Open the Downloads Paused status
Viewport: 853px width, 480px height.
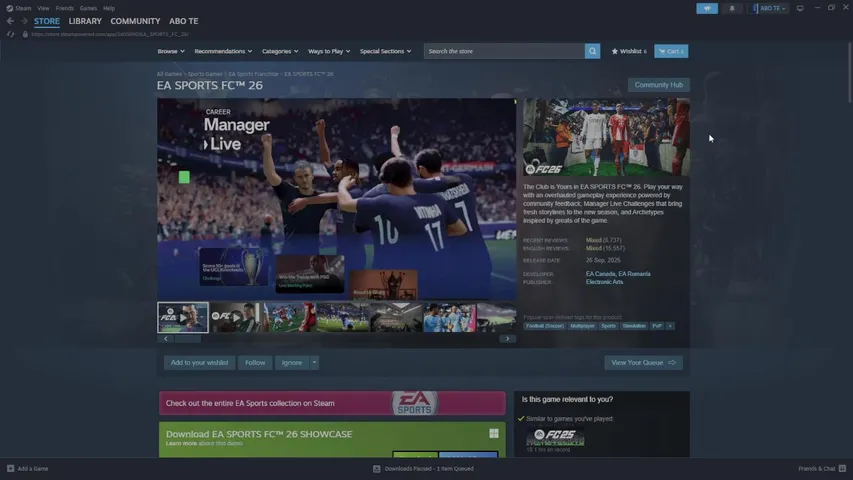pyautogui.click(x=423, y=469)
